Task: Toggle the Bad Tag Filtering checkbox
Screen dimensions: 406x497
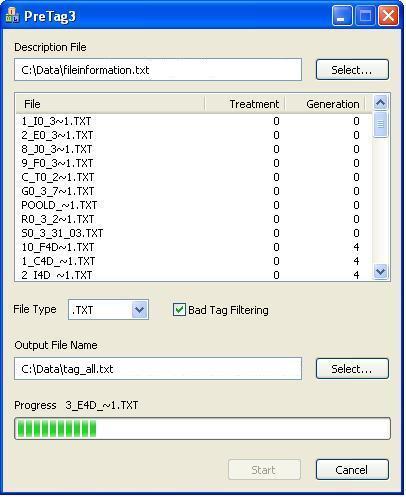Action: 179,310
